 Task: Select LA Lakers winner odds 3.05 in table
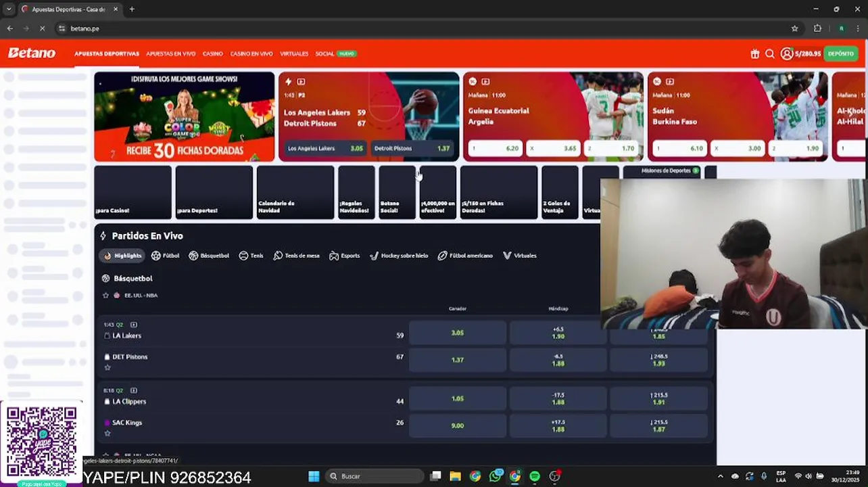click(458, 333)
